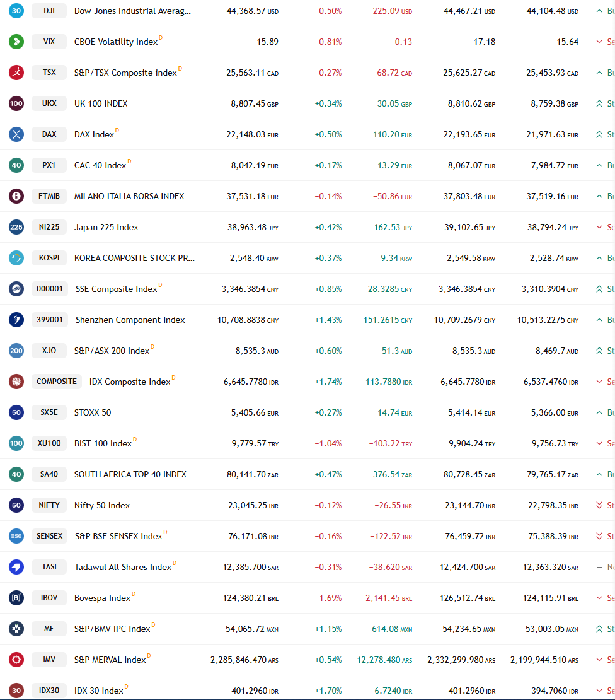The image size is (615, 700).
Task: Click the UKX 100 logo icon
Action: (16, 103)
